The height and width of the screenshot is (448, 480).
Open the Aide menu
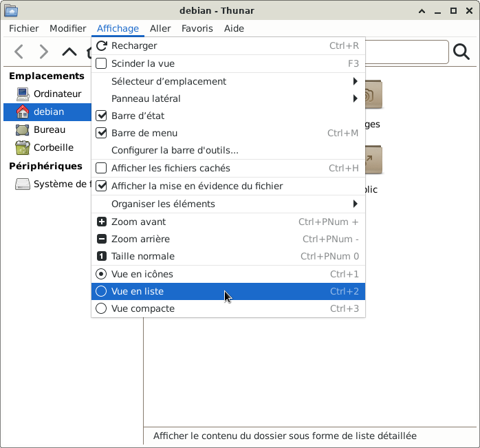(234, 28)
